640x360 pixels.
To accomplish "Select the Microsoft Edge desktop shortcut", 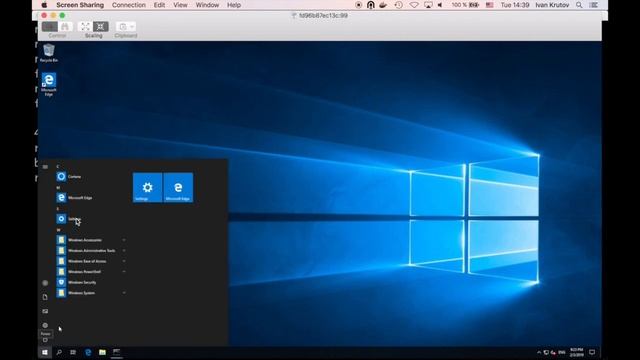I will (x=49, y=84).
